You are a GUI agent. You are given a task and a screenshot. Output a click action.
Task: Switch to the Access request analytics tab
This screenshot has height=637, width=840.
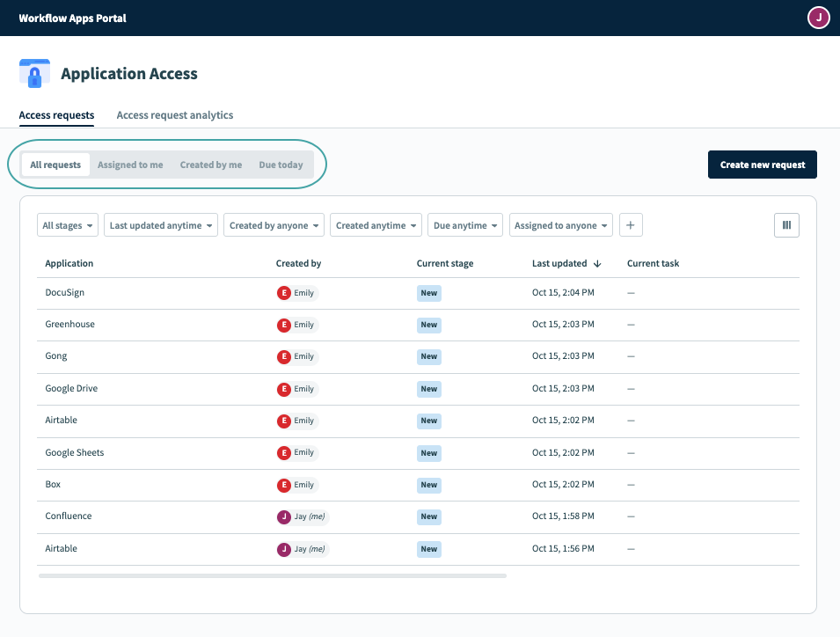tap(174, 114)
